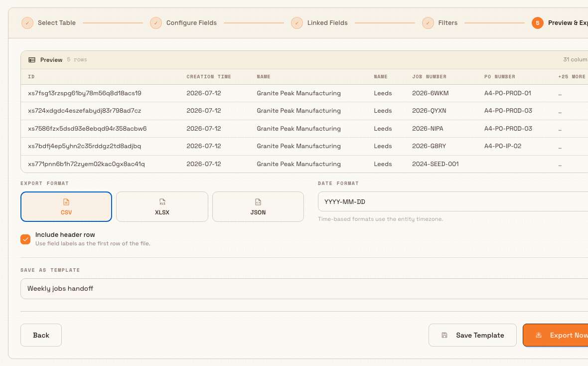
Task: Click the Preview table icon
Action: (x=32, y=60)
